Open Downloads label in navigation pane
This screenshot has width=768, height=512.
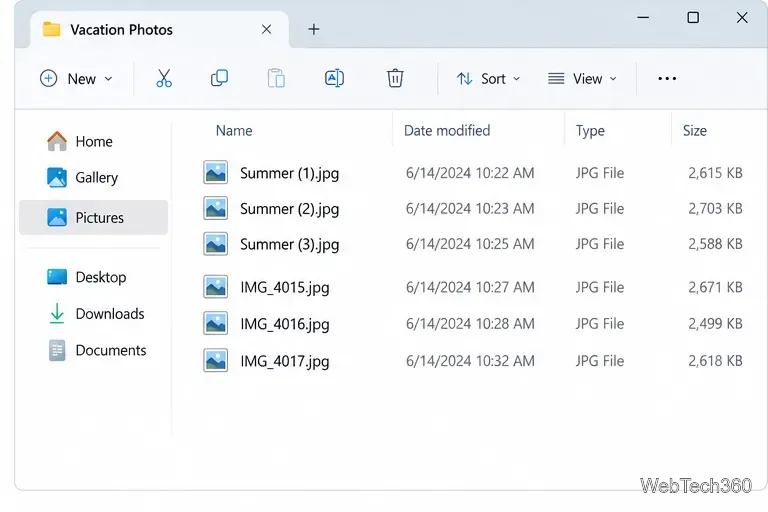110,314
